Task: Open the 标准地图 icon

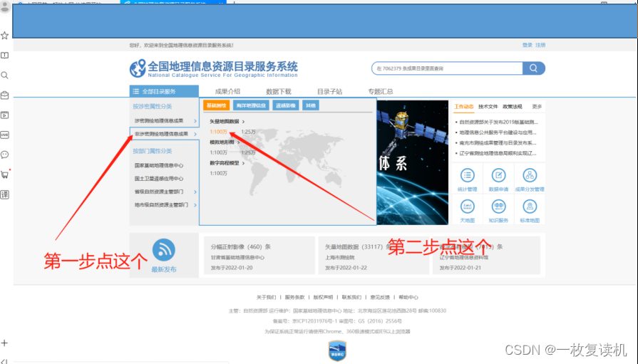Action: point(530,207)
